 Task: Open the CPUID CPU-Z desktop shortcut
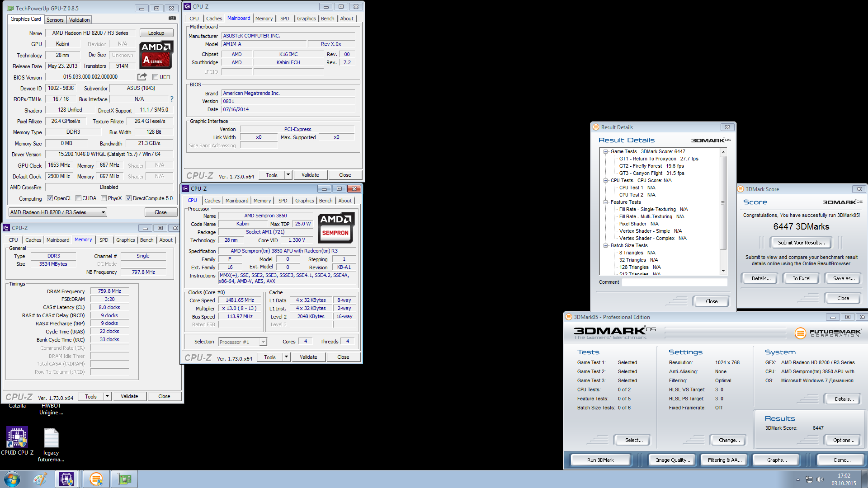coord(17,441)
